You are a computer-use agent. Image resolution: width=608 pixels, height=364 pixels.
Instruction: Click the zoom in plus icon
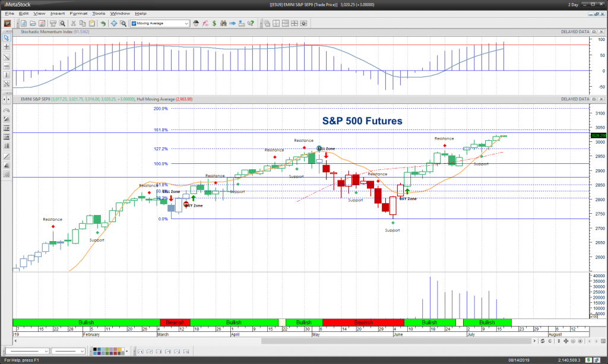[581, 341]
